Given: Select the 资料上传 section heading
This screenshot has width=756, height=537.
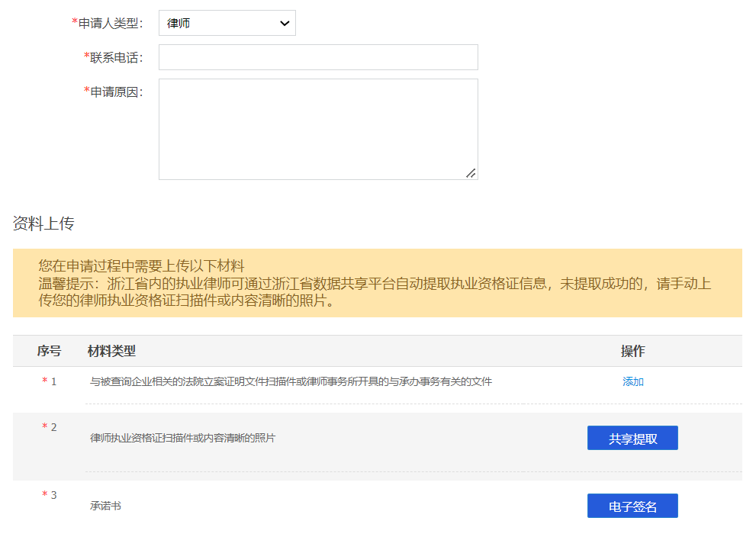Looking at the screenshot, I should tap(43, 223).
